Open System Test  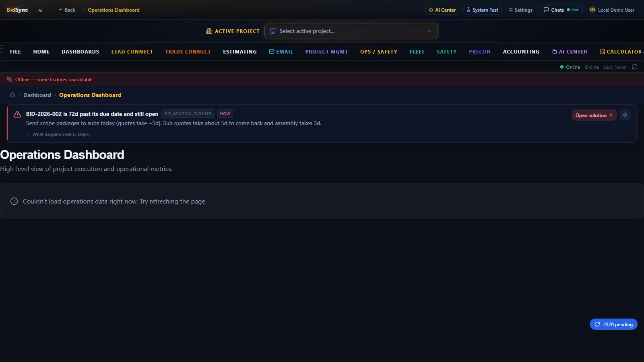[482, 10]
